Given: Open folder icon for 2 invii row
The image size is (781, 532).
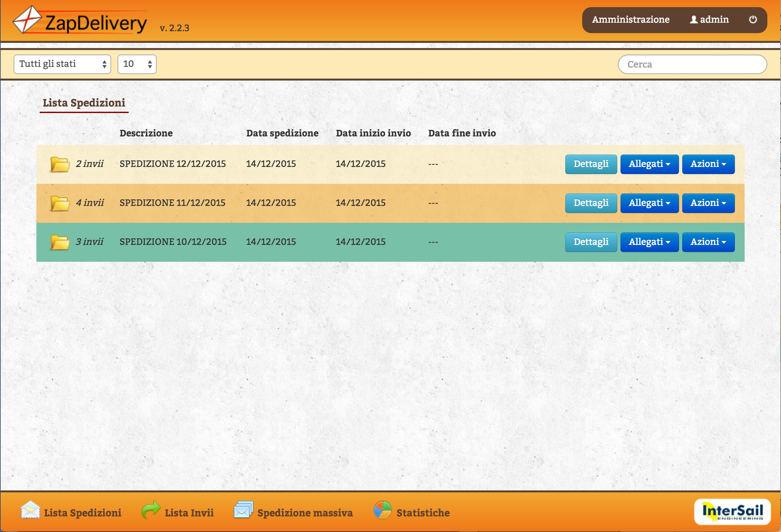Looking at the screenshot, I should (60, 164).
